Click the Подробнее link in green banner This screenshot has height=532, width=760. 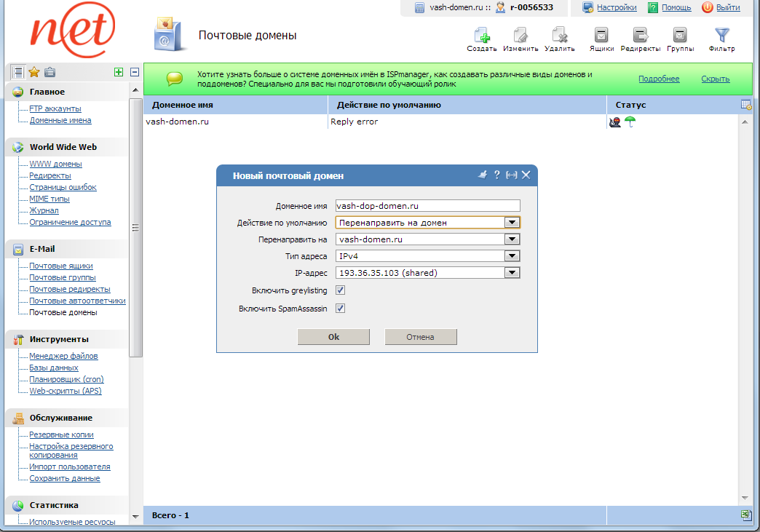click(x=659, y=79)
